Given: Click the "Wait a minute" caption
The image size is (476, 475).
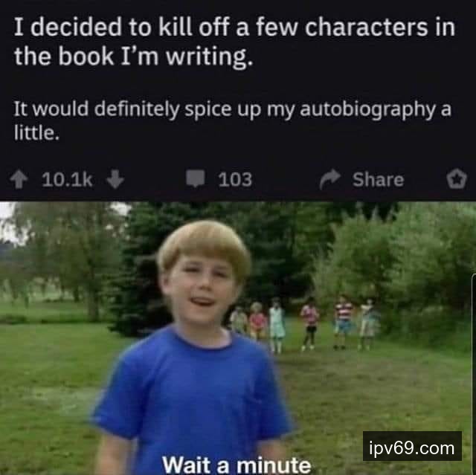Looking at the screenshot, I should tap(237, 464).
